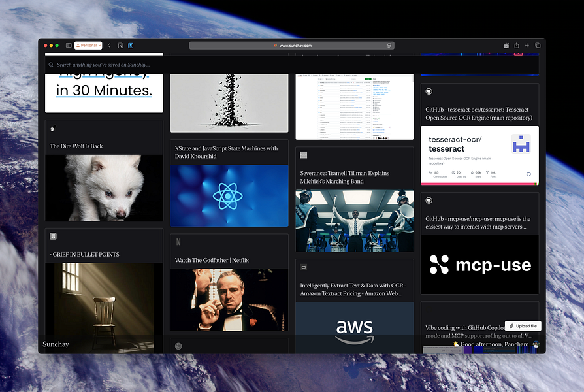This screenshot has width=584, height=392.
Task: Click the search magnifier icon
Action: point(51,65)
